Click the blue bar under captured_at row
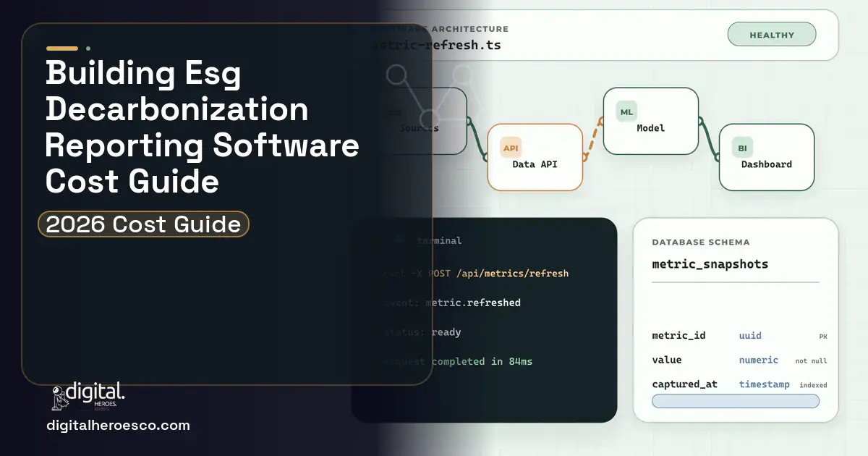 (x=736, y=401)
